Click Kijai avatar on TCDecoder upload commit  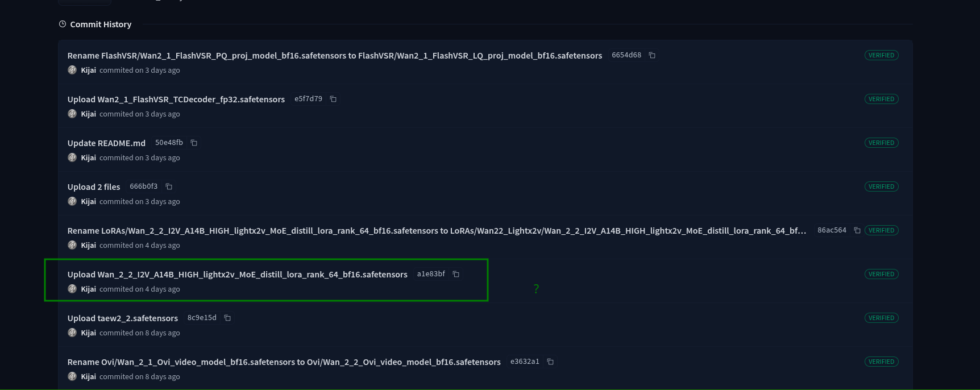pyautogui.click(x=72, y=114)
